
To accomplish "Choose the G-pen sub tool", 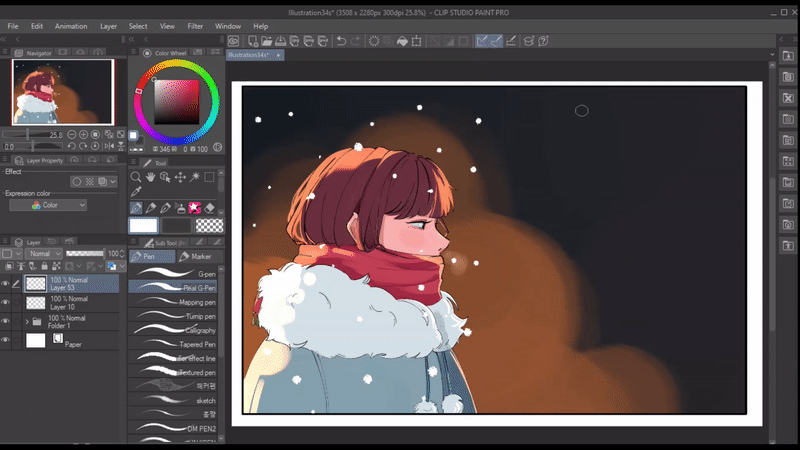I will click(173, 274).
